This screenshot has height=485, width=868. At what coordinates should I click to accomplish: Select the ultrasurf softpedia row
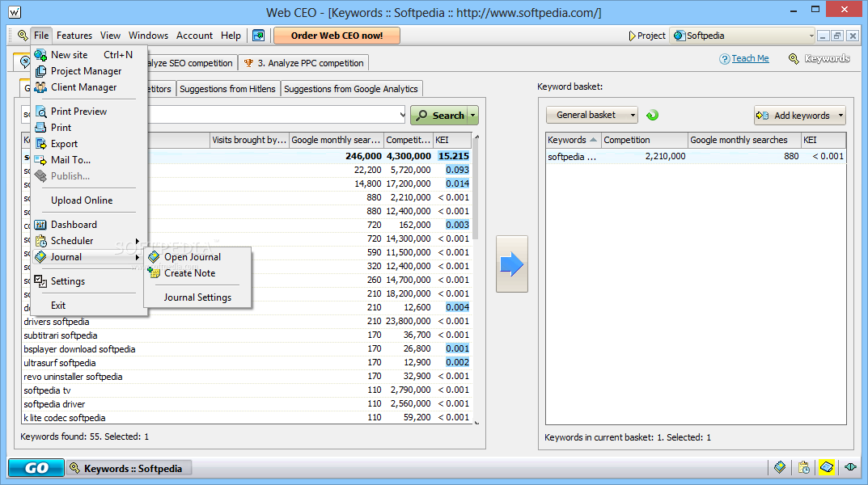click(247, 363)
